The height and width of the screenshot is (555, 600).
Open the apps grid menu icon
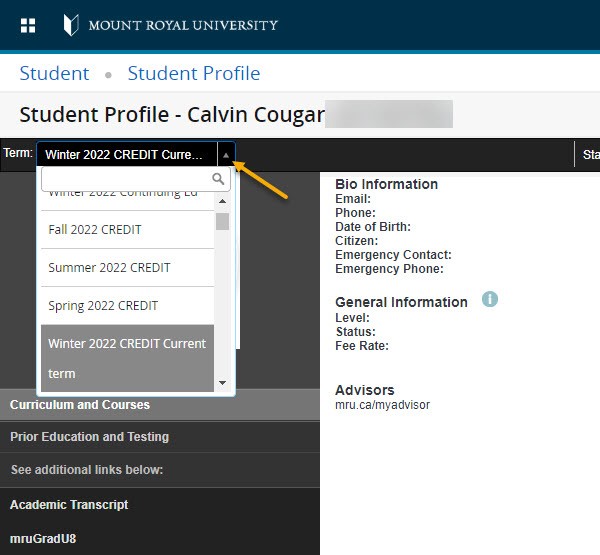tap(28, 26)
